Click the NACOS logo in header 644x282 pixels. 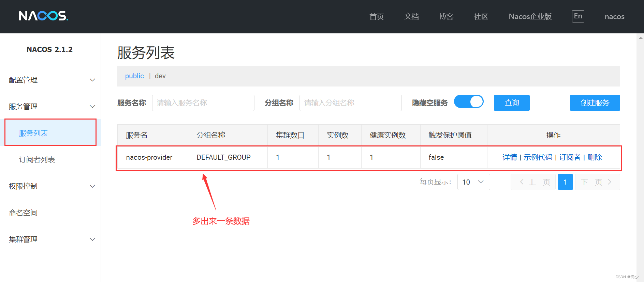[44, 16]
